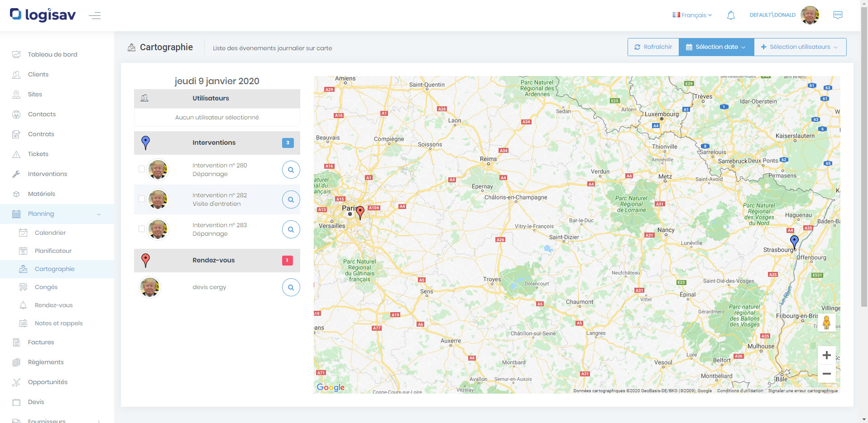868x423 pixels.
Task: Click the red Rendez-vous pin icon header
Action: point(145,260)
